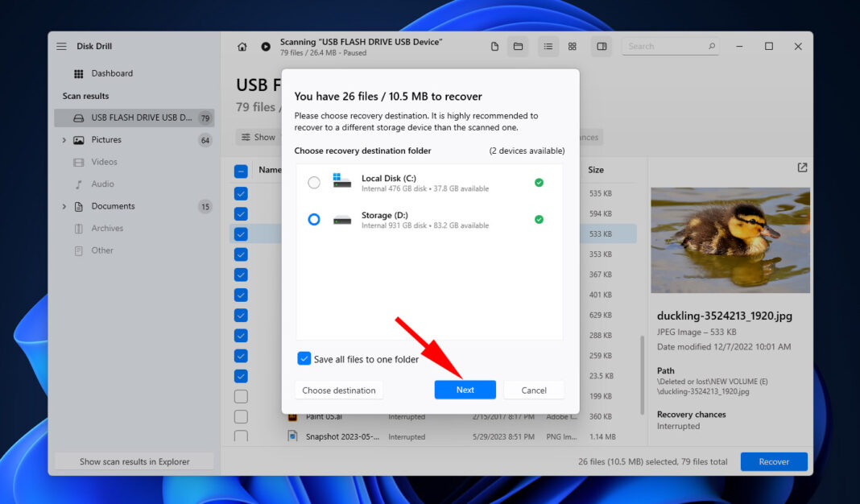
Task: Select the list view icon
Action: [x=548, y=47]
